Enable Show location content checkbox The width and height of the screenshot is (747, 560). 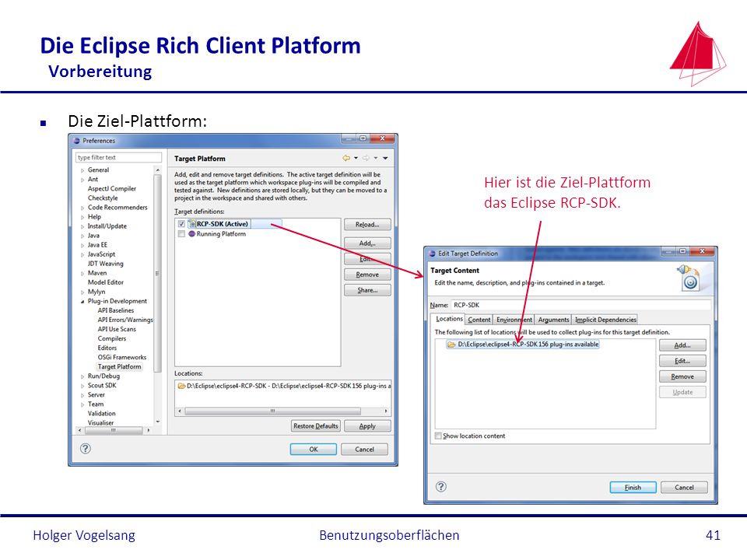pyautogui.click(x=438, y=436)
